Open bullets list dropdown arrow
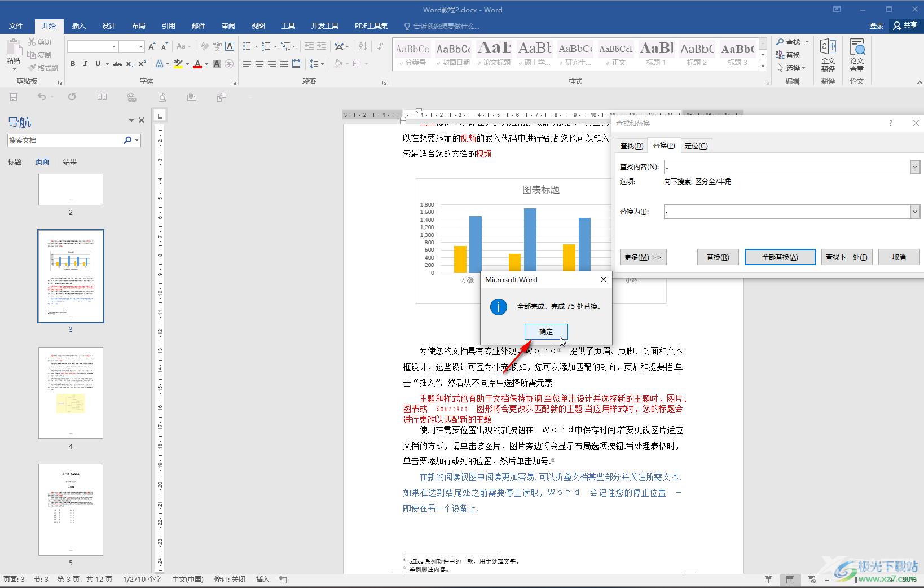Screen dimensions: 924x588 tap(256, 46)
